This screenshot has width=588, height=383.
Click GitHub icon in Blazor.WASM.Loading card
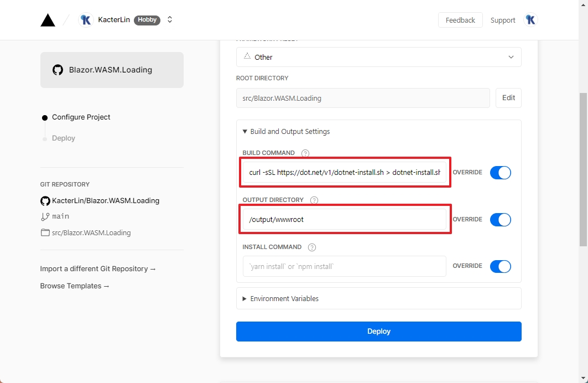tap(58, 70)
